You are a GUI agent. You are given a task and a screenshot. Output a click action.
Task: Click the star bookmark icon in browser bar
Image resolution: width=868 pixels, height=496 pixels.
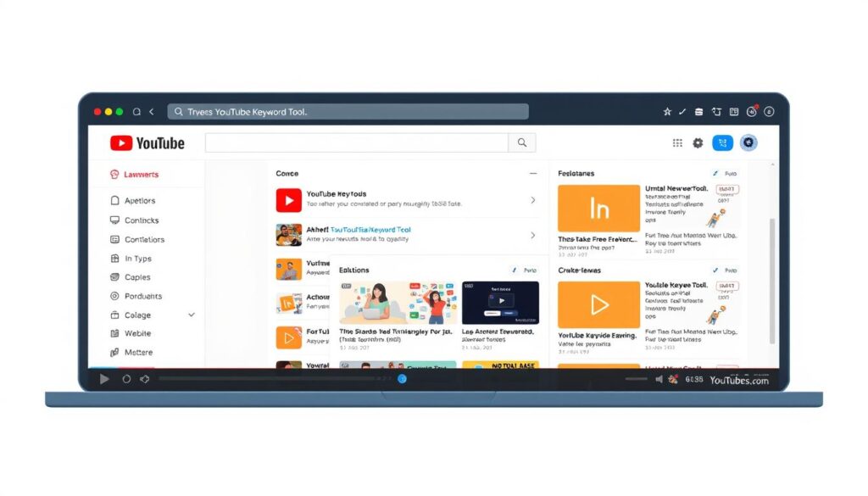[667, 112]
